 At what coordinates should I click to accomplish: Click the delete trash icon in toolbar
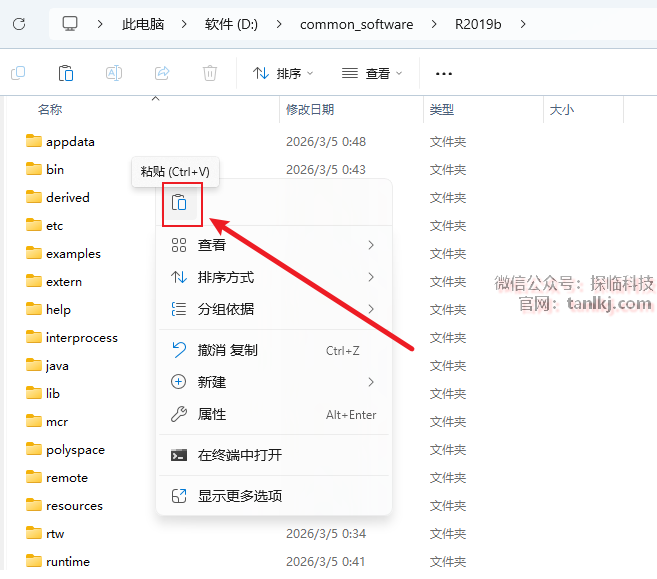coord(210,73)
